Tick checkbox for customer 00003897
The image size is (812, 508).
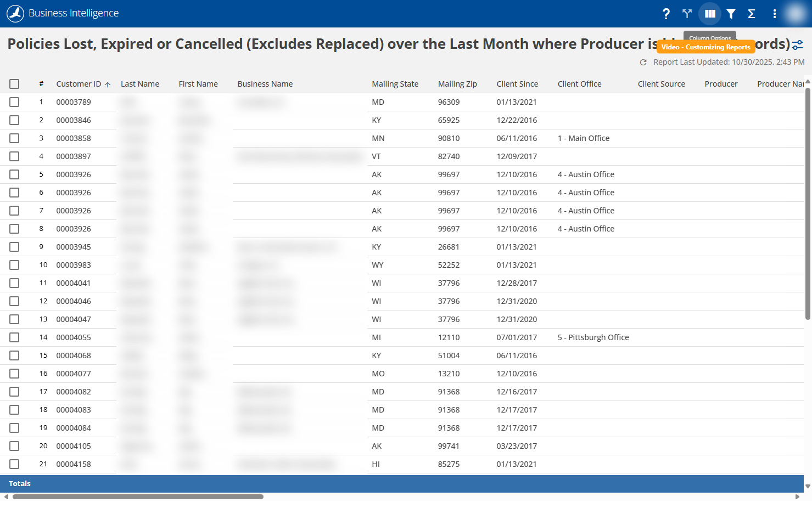(14, 156)
